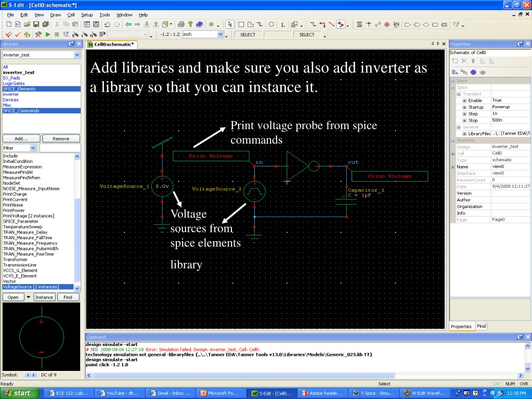Click the Instance button
This screenshot has height=399, width=532.
click(x=44, y=297)
